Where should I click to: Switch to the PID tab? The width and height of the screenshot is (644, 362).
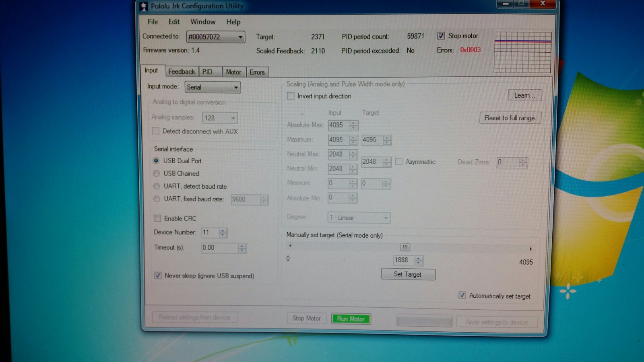(x=210, y=72)
